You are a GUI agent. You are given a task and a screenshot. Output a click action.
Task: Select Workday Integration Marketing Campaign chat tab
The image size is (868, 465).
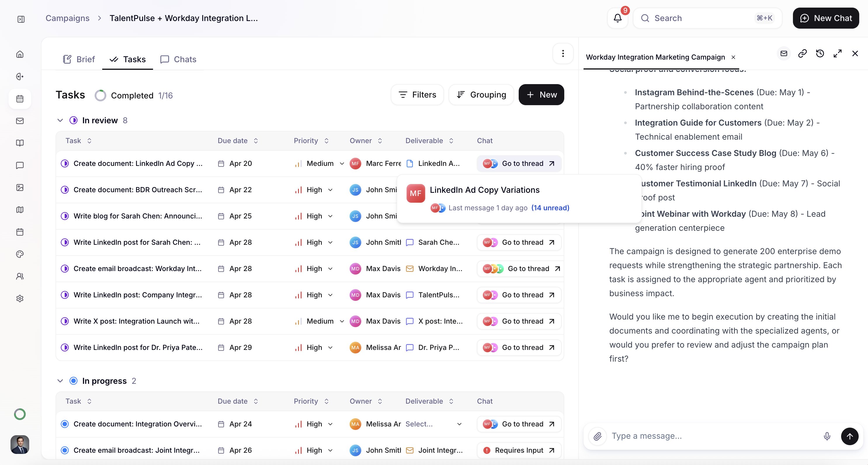click(655, 57)
